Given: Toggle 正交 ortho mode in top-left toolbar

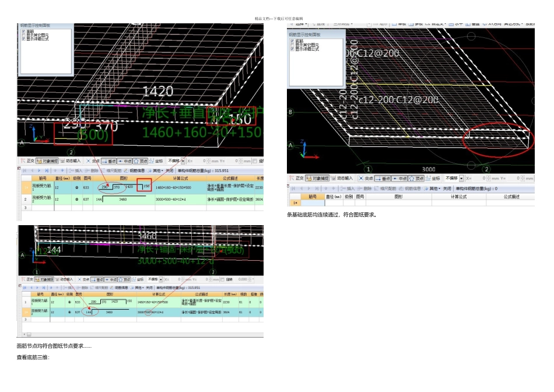Looking at the screenshot, I should [27, 161].
